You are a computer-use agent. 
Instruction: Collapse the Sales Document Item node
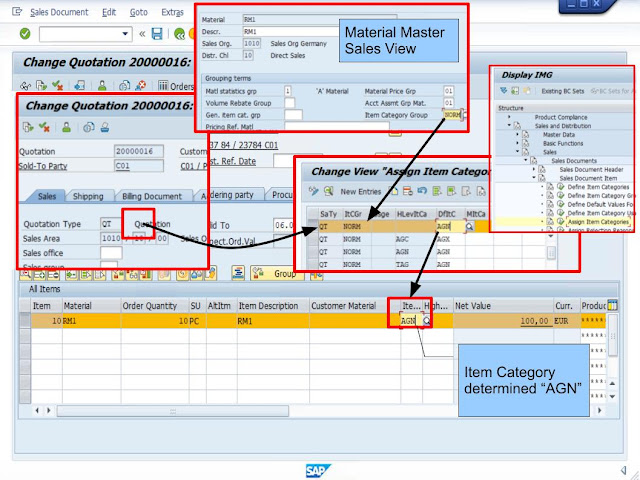tap(533, 178)
